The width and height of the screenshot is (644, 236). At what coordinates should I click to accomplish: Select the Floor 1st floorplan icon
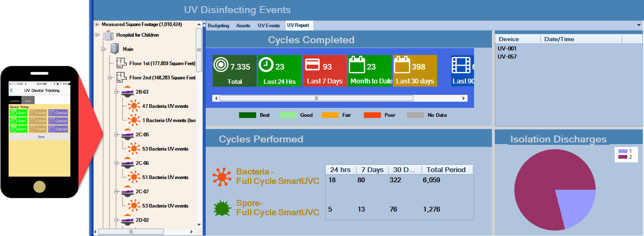pos(121,63)
